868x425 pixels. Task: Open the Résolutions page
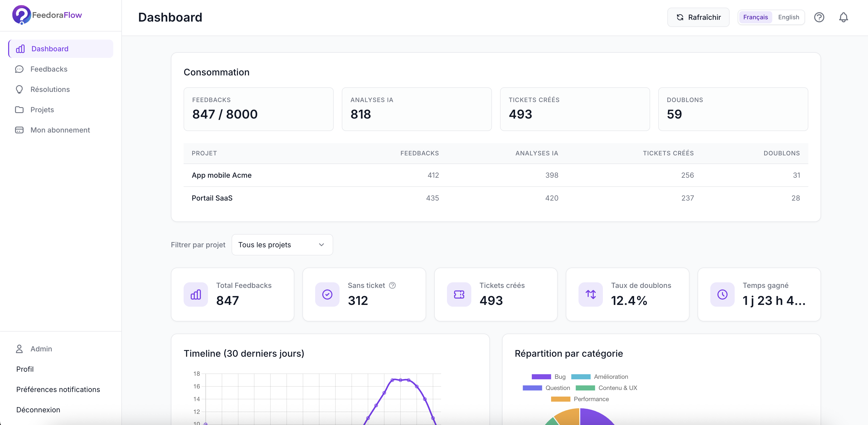61,89
